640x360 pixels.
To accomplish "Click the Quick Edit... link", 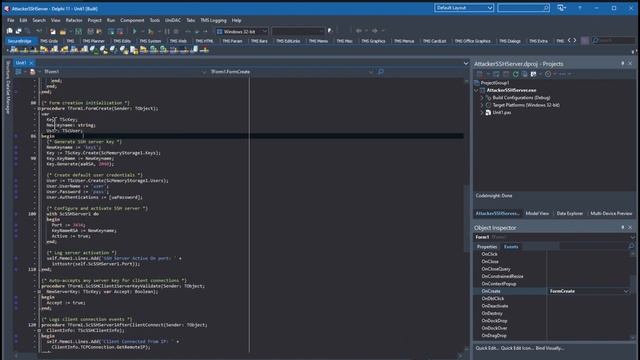I will (x=487, y=348).
